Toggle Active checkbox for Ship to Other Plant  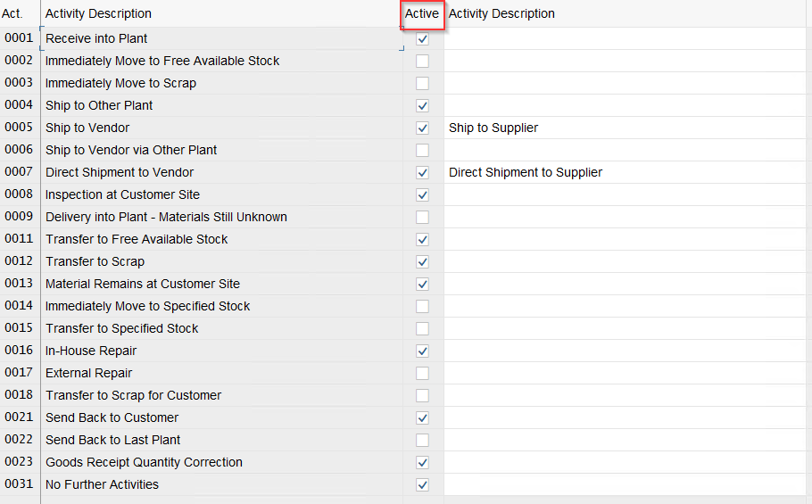[422, 106]
